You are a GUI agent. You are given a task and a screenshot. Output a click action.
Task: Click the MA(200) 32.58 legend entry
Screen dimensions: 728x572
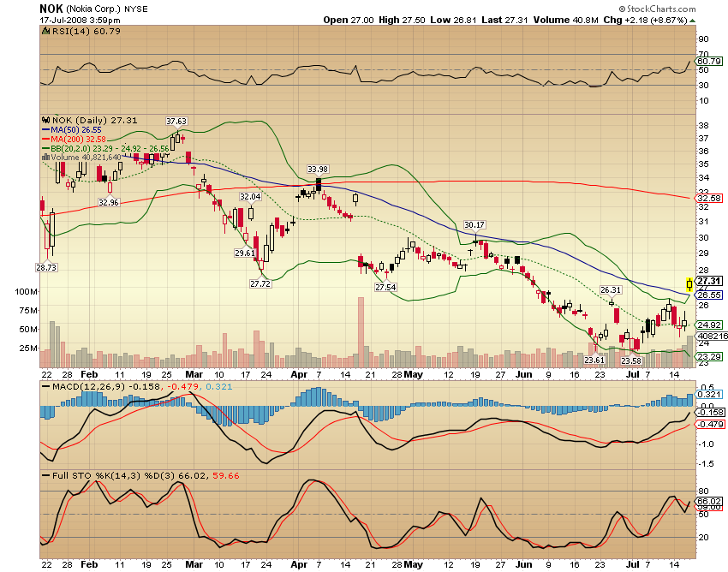(x=74, y=139)
